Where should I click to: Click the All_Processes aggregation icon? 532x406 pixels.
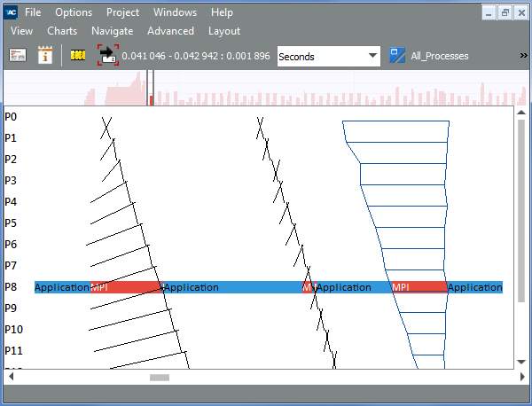[x=396, y=55]
